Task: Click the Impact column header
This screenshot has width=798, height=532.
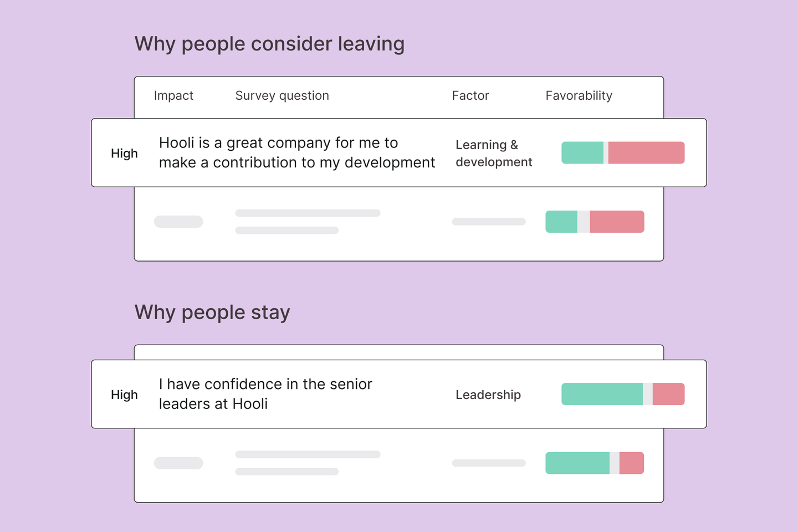Action: tap(173, 96)
